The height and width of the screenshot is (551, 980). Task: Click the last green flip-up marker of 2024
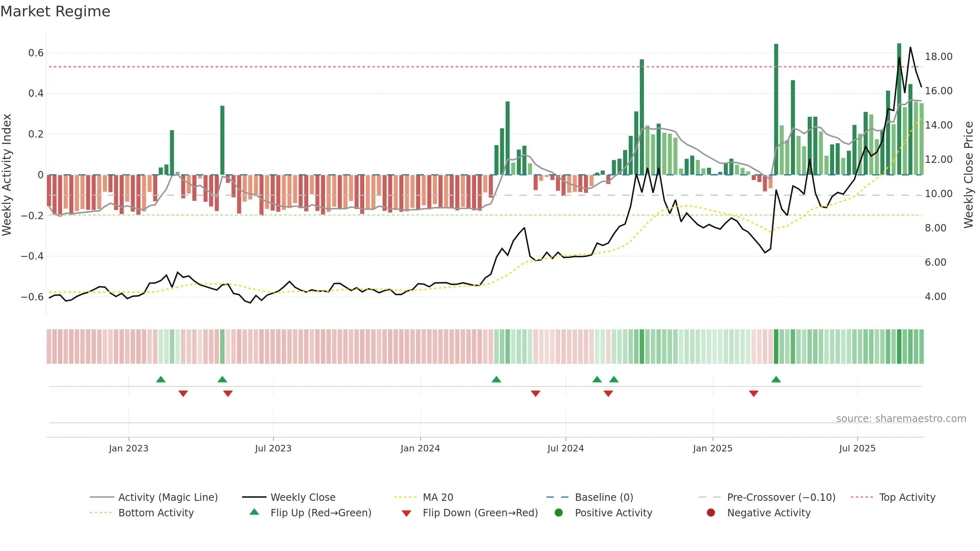tap(614, 380)
